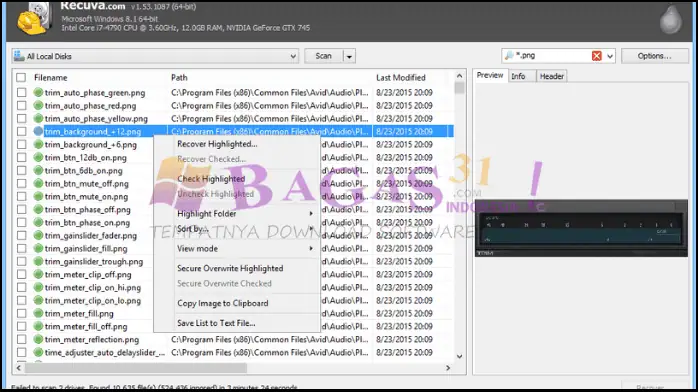Check the box for trim_auto_phase_green.png
Screen dimensions: 698x392
pos(21,93)
